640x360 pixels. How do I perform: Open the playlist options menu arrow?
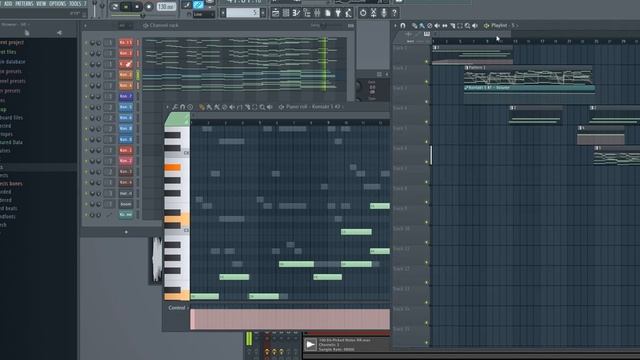click(395, 25)
